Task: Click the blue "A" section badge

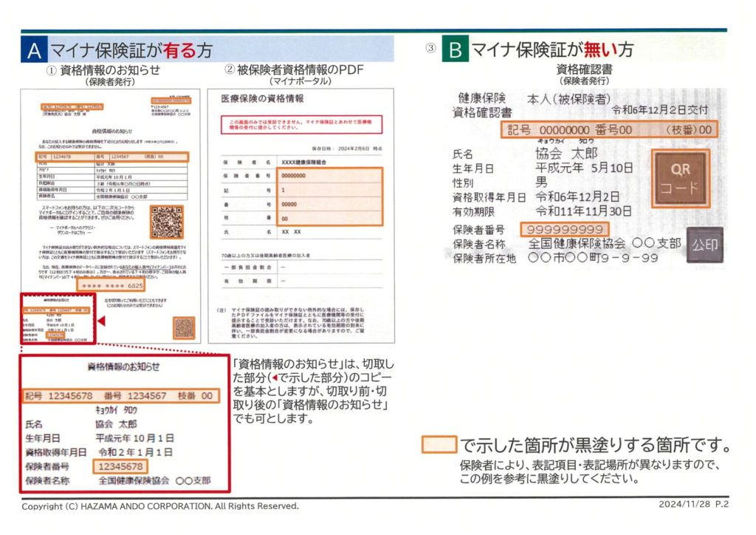Action: [x=34, y=50]
